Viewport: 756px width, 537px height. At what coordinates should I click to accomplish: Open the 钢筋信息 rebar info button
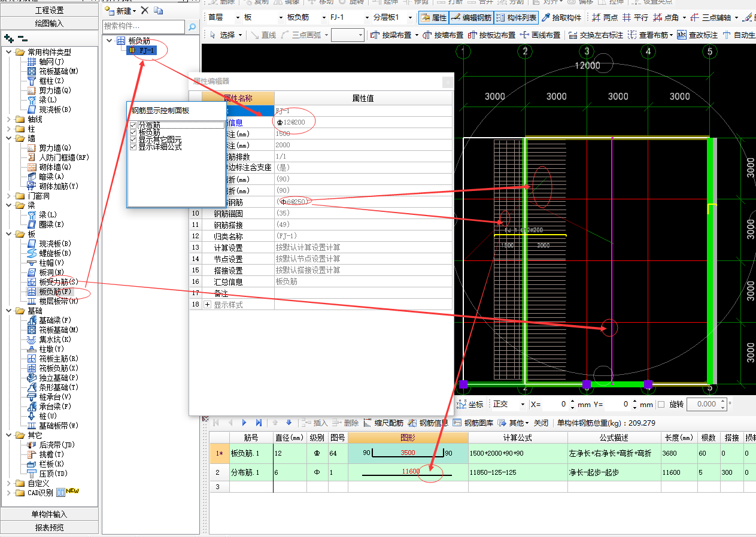tap(428, 423)
